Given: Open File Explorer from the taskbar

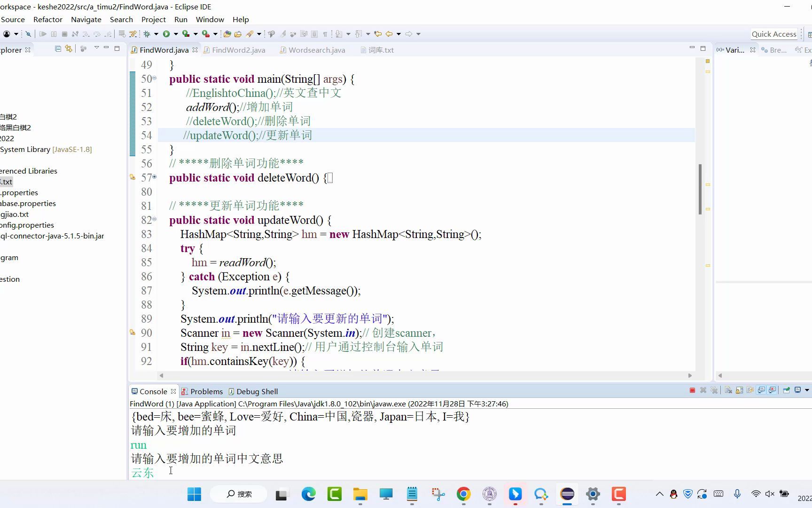Looking at the screenshot, I should pos(360,494).
